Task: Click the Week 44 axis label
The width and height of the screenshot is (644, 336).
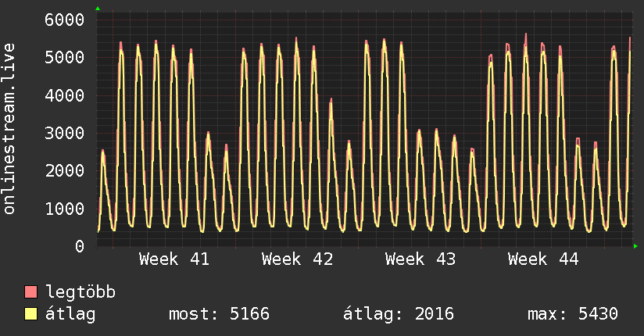Action: (543, 259)
